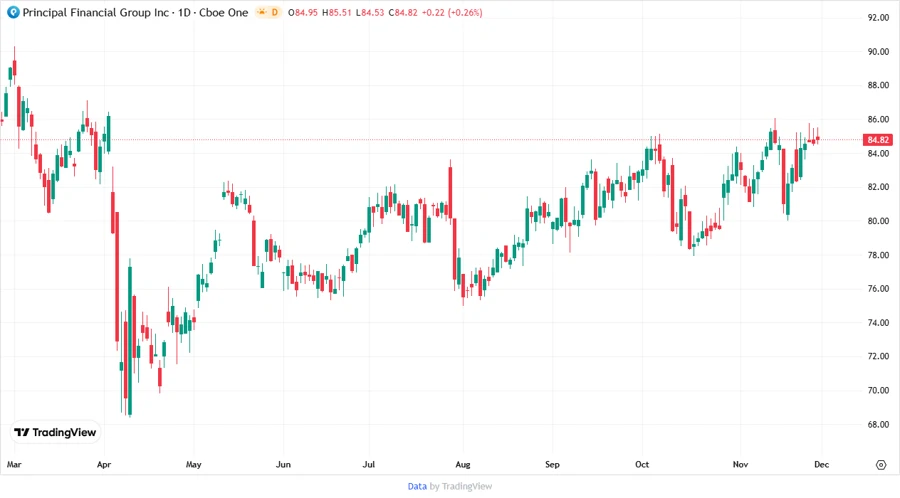
Task: Click the orange D delayed-data badge
Action: (276, 12)
